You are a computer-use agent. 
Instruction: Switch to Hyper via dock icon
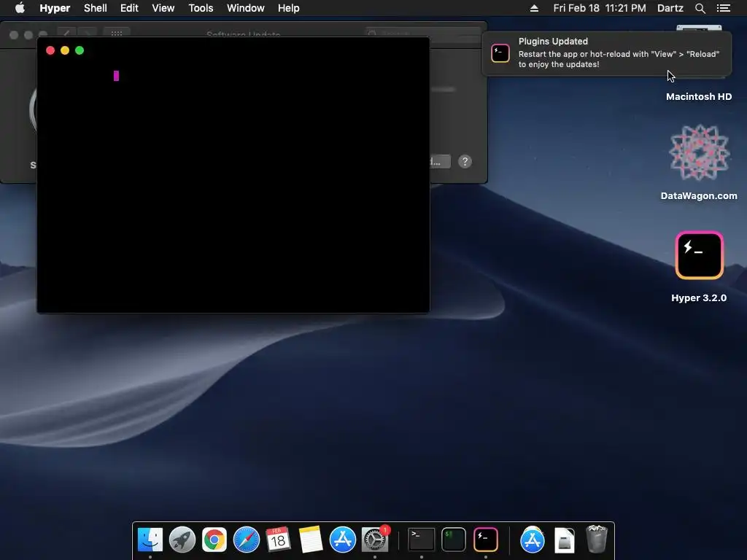(485, 540)
